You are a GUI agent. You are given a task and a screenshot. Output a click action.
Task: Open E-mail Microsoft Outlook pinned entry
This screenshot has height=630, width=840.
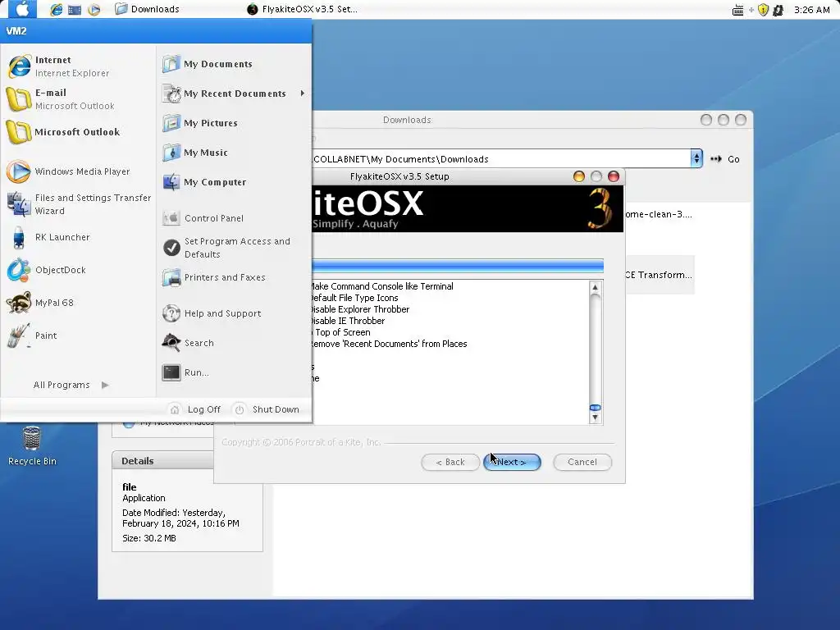(x=80, y=99)
